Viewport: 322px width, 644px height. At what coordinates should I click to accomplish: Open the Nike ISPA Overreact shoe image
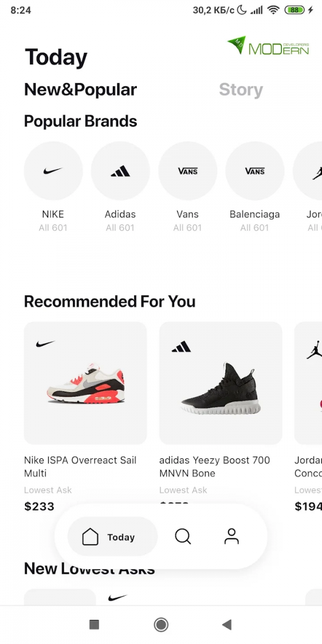tap(85, 383)
